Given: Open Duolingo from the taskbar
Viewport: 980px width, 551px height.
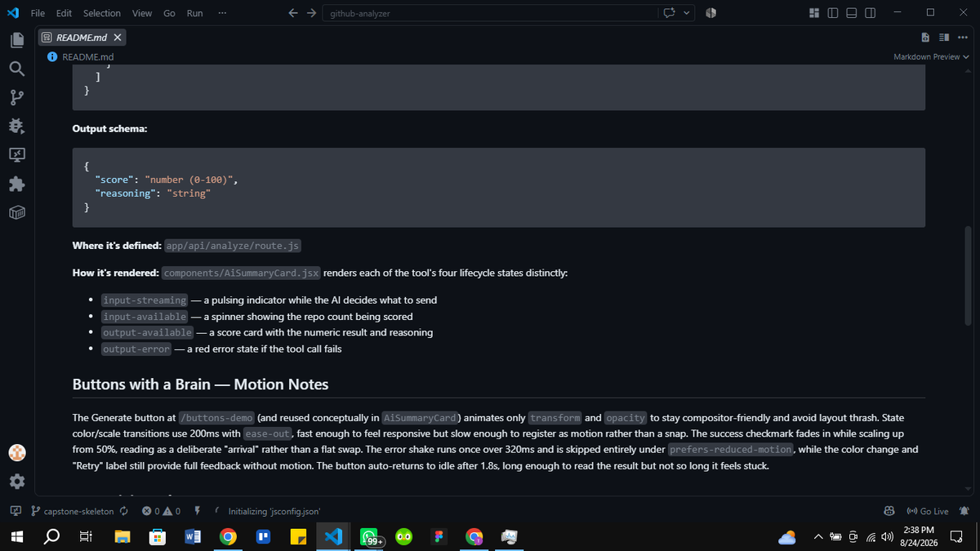Looking at the screenshot, I should click(403, 536).
